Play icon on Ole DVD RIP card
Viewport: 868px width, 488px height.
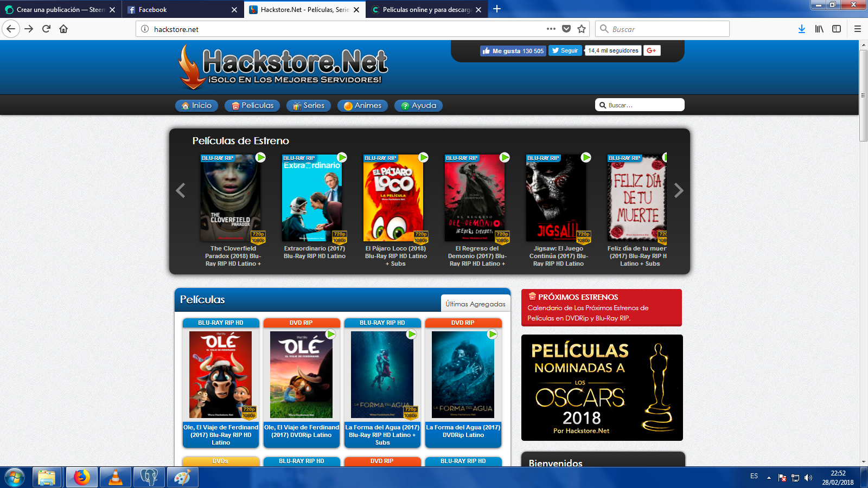coord(330,334)
